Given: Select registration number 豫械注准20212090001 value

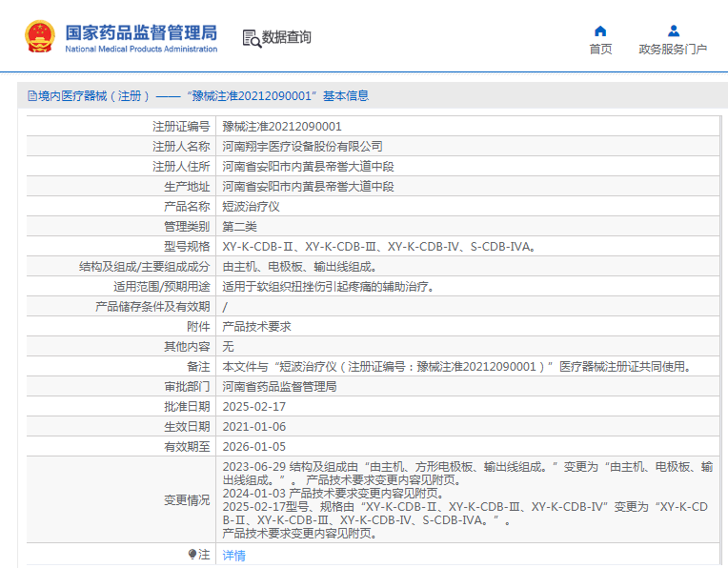Looking at the screenshot, I should [282, 127].
